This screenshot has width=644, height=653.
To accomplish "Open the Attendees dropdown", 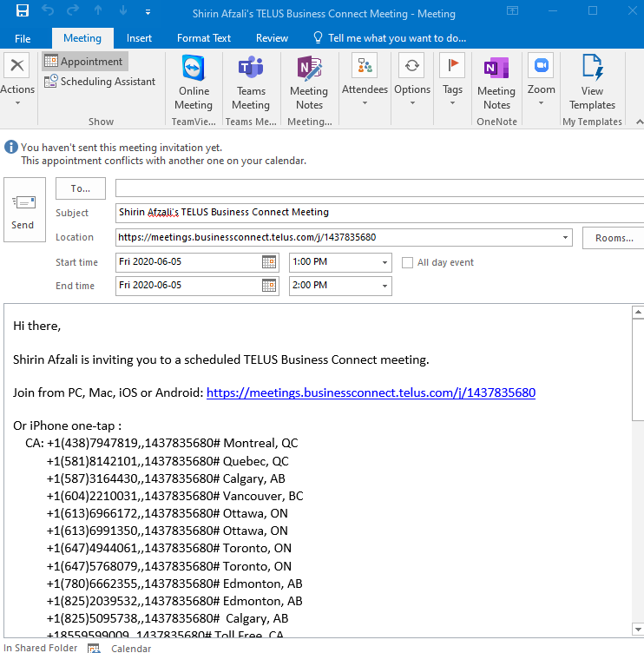I will click(365, 79).
